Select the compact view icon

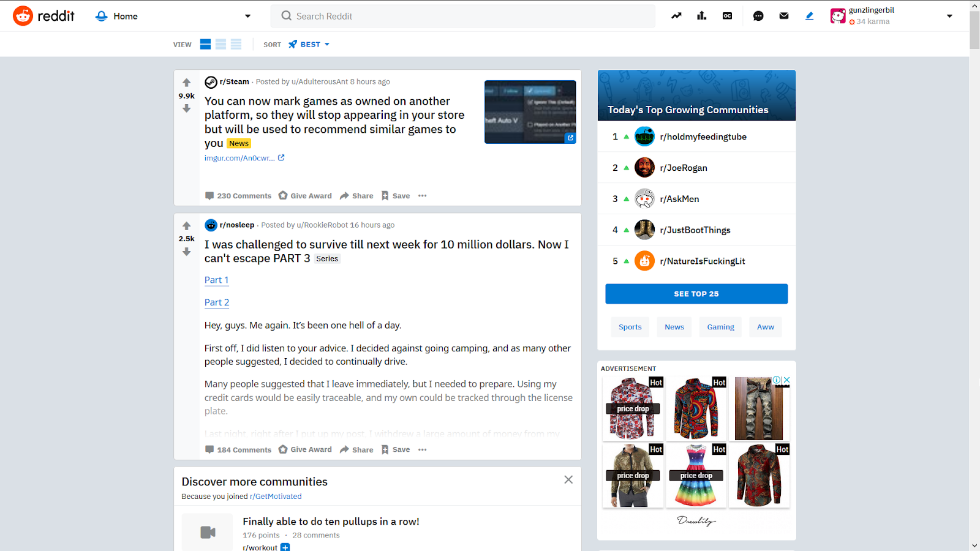pyautogui.click(x=236, y=44)
